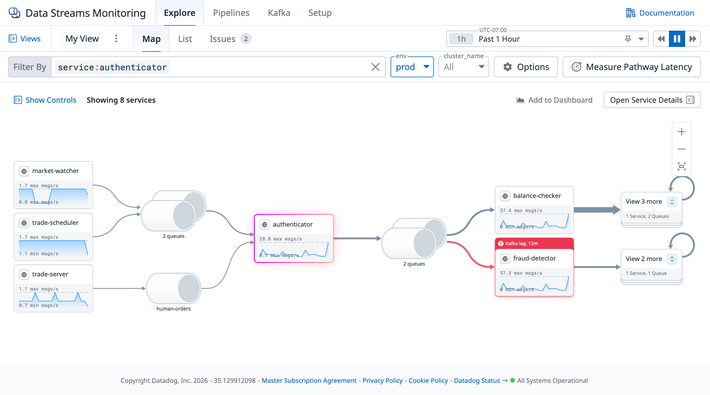
Task: Select the trade-server service node
Action: tap(53, 288)
